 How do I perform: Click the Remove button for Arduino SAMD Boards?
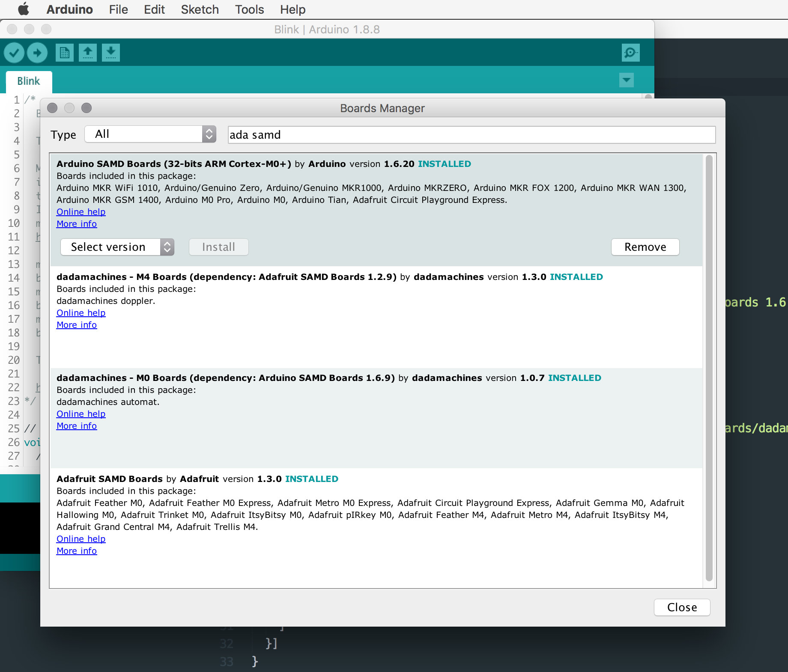pyautogui.click(x=645, y=247)
